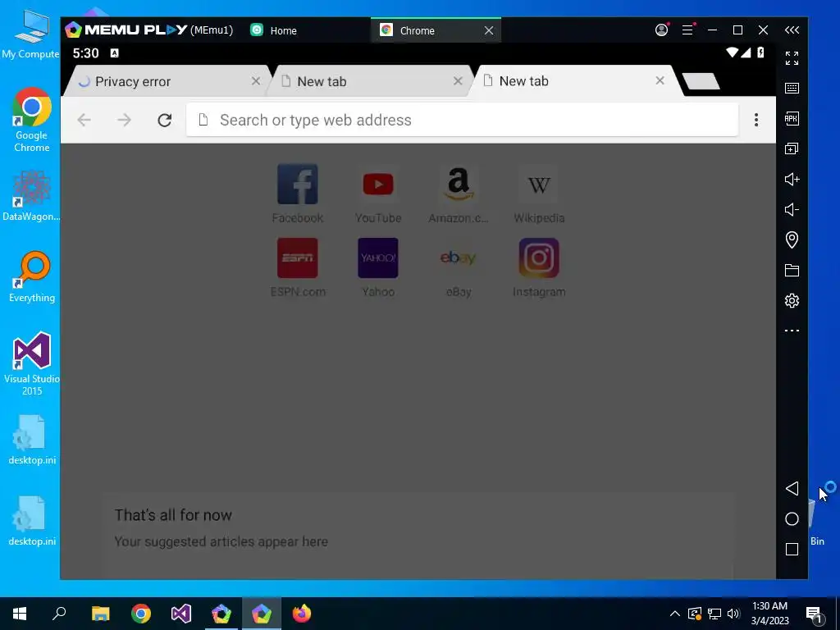
Task: Switch to MEmu Home tab
Action: [x=274, y=30]
